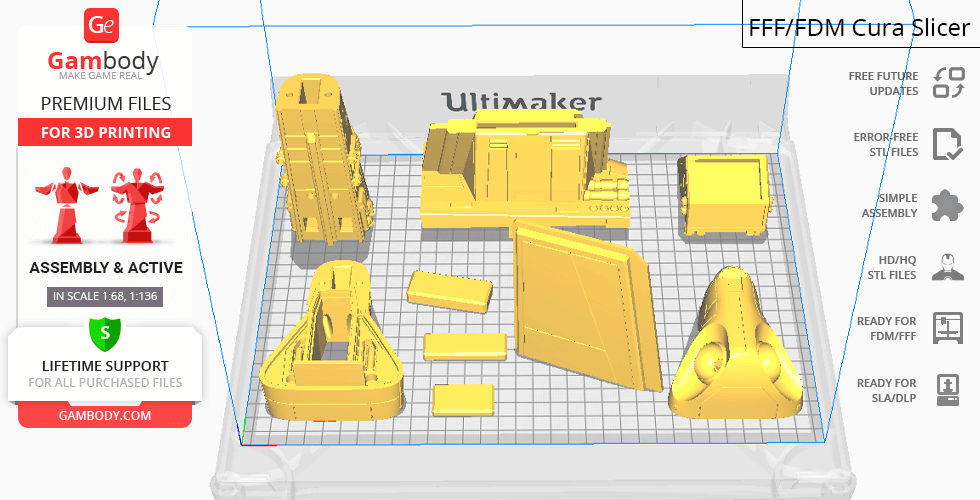Click the 'FOR 3D PRINTING' red banner
Viewport: 980px width, 500px height.
(x=105, y=132)
